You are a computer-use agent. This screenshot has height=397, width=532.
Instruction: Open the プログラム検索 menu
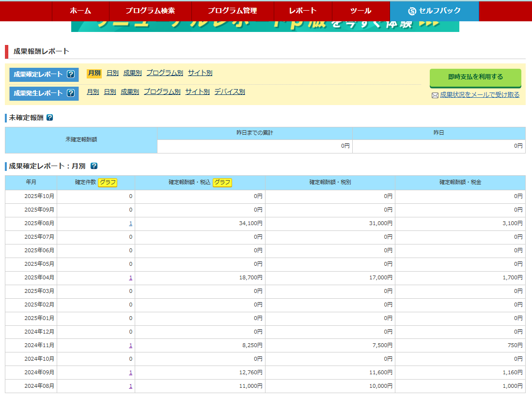coord(150,11)
